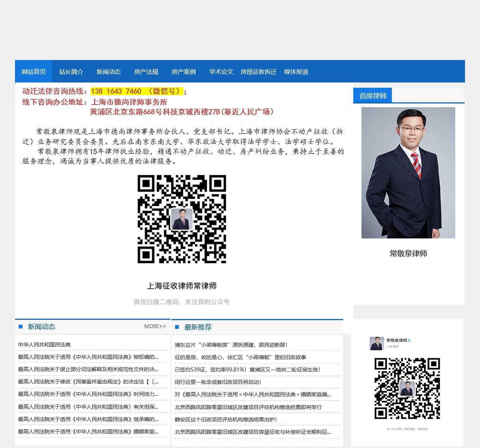Open article 浦东这片“小梁薄板房”原拆原建
The image size is (480, 448).
pos(231,345)
